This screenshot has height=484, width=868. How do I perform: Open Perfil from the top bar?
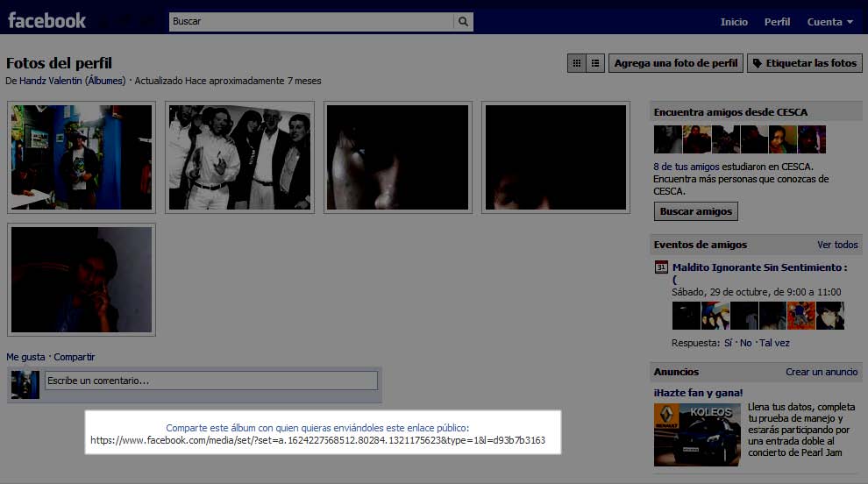pos(777,22)
